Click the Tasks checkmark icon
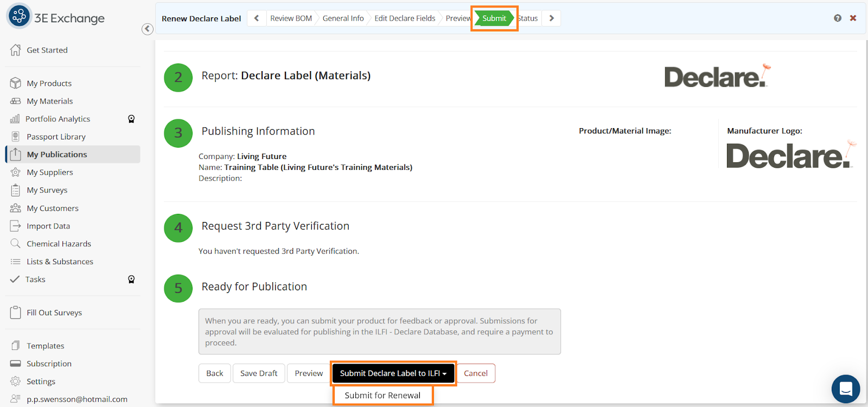Image resolution: width=868 pixels, height=407 pixels. click(x=15, y=279)
